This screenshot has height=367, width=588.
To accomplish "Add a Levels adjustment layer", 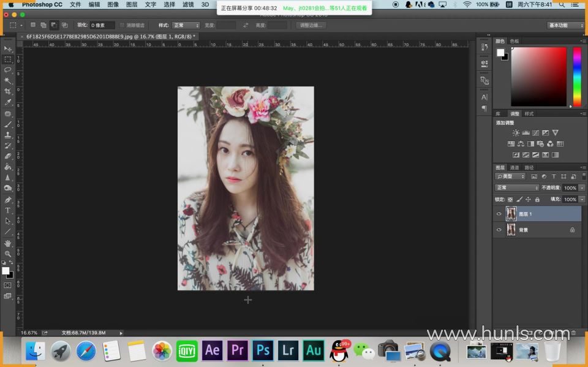I will coord(526,133).
